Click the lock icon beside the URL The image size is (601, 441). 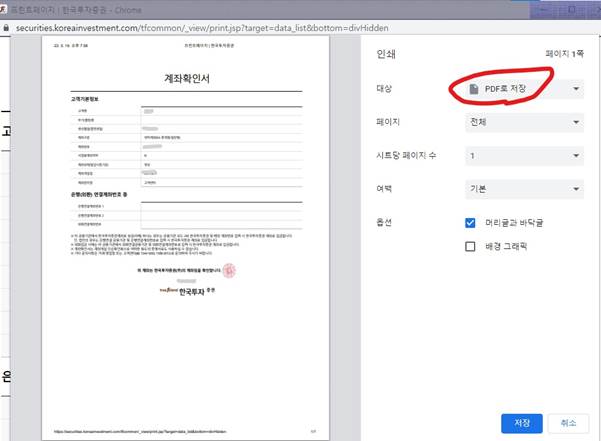point(8,30)
